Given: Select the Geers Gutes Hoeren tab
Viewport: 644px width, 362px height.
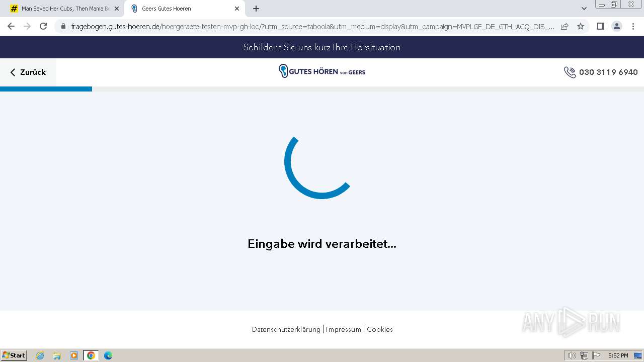Looking at the screenshot, I should (x=184, y=9).
